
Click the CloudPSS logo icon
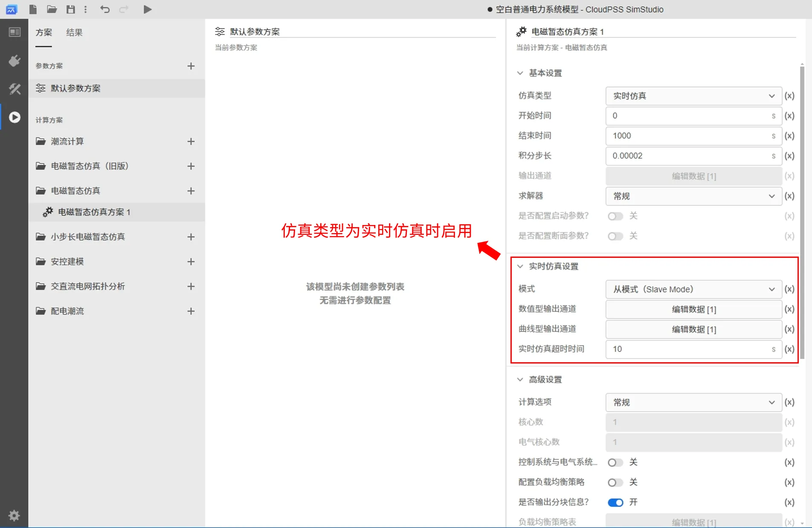click(12, 9)
